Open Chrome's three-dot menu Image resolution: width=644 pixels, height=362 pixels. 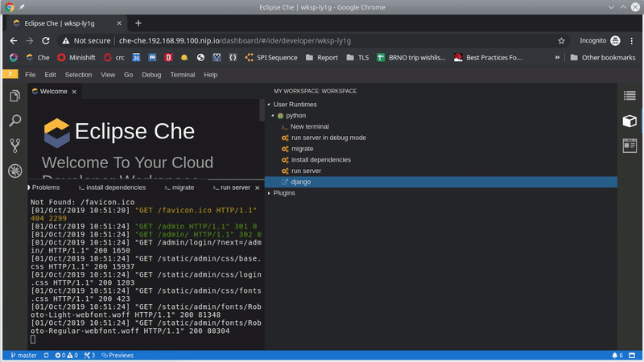(x=632, y=41)
